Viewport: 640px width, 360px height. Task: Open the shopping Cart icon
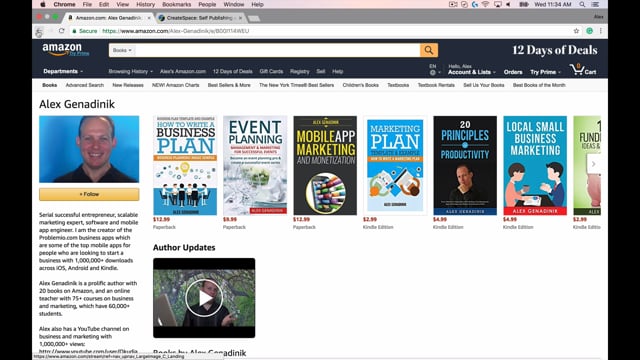pos(583,70)
